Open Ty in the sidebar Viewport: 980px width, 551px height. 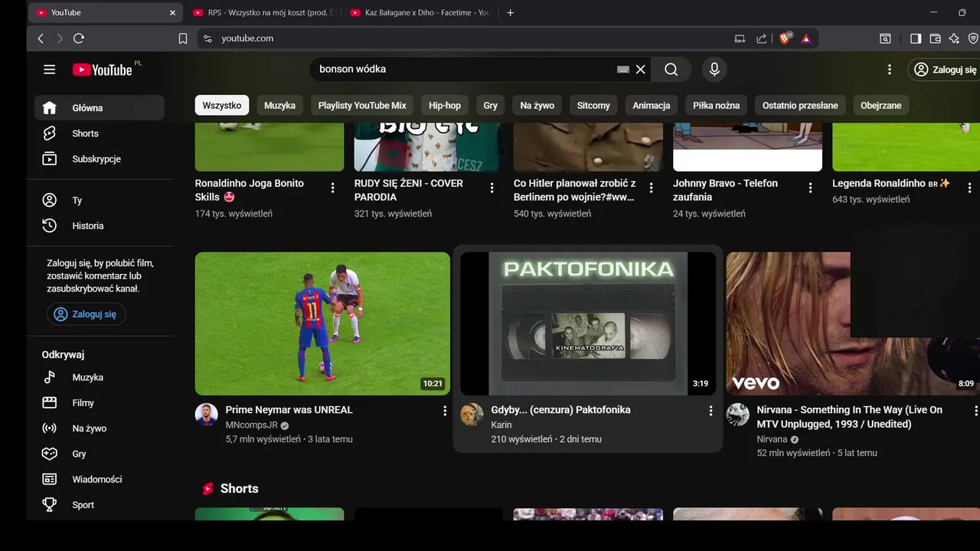tap(100, 201)
